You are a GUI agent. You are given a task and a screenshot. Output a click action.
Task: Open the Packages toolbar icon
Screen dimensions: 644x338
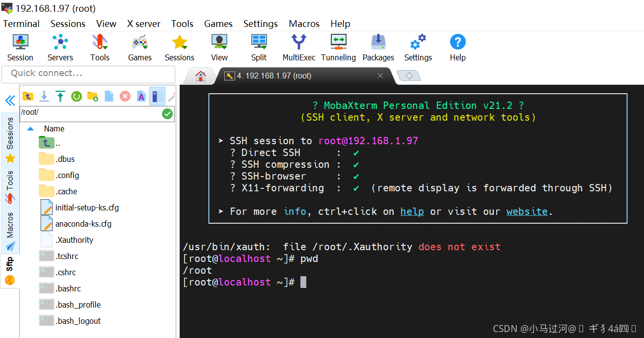tap(378, 48)
